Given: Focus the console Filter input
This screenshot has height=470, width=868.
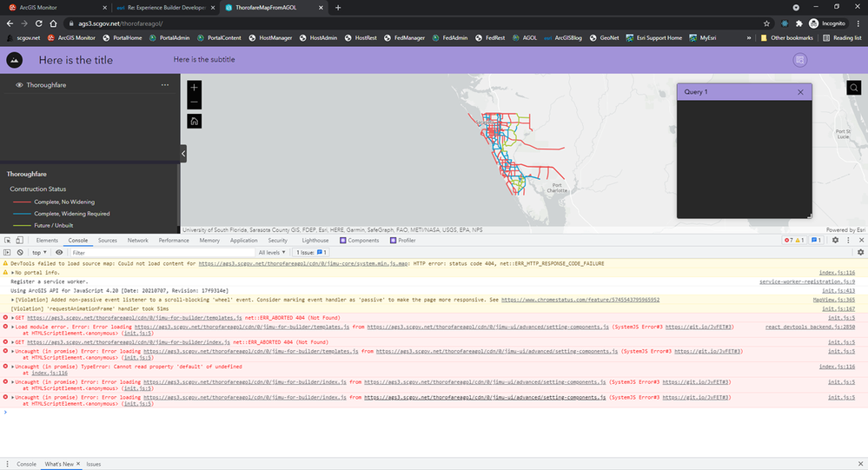Looking at the screenshot, I should [x=161, y=253].
